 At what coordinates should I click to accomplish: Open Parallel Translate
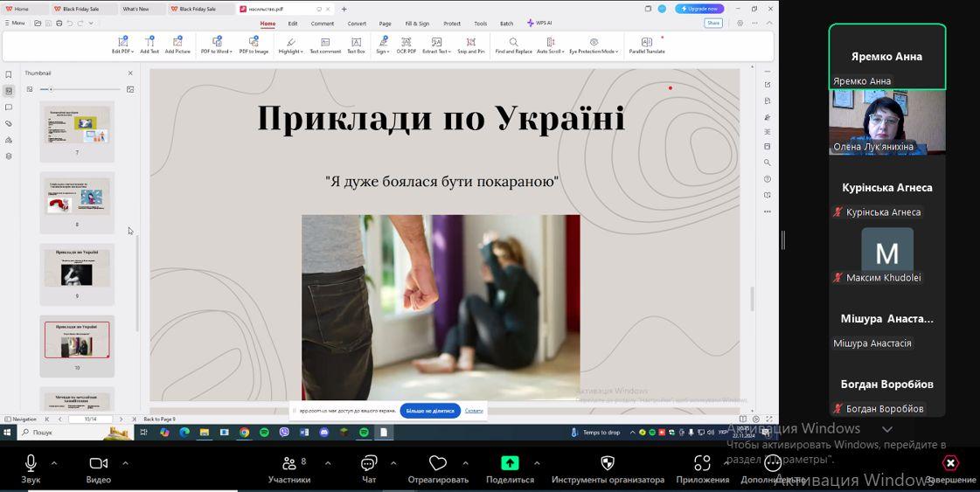pyautogui.click(x=647, y=45)
